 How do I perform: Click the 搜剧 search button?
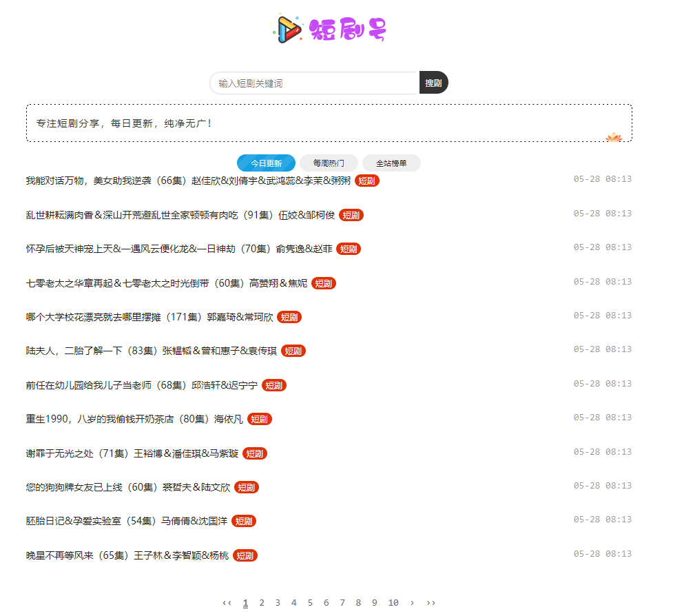[x=433, y=83]
